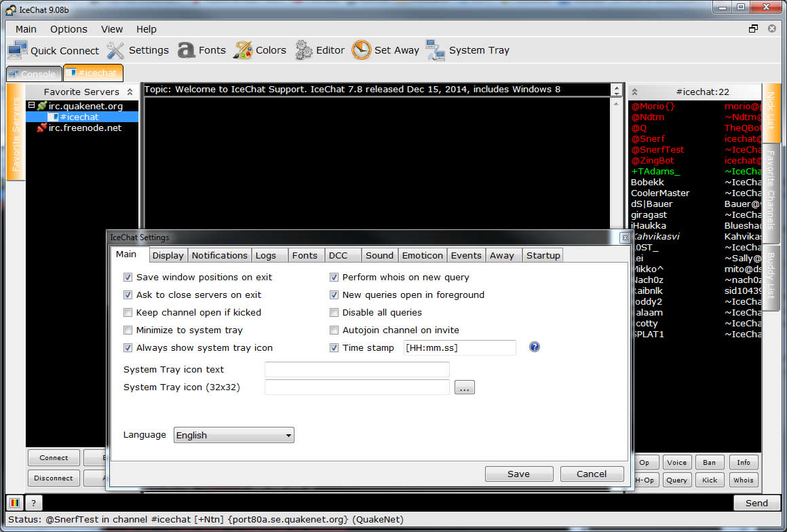Image resolution: width=787 pixels, height=532 pixels.
Task: Switch to the Sound settings tab
Action: point(380,255)
